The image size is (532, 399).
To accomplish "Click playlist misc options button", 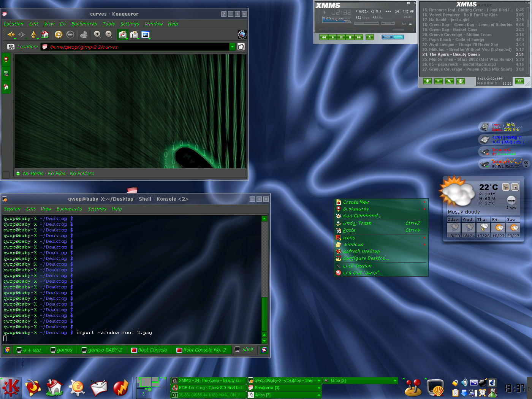I will point(460,81).
